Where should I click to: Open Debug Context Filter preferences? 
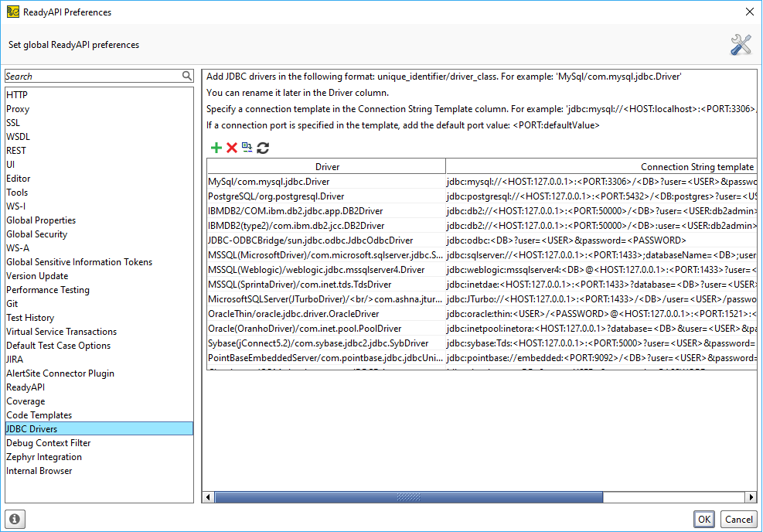99,443
